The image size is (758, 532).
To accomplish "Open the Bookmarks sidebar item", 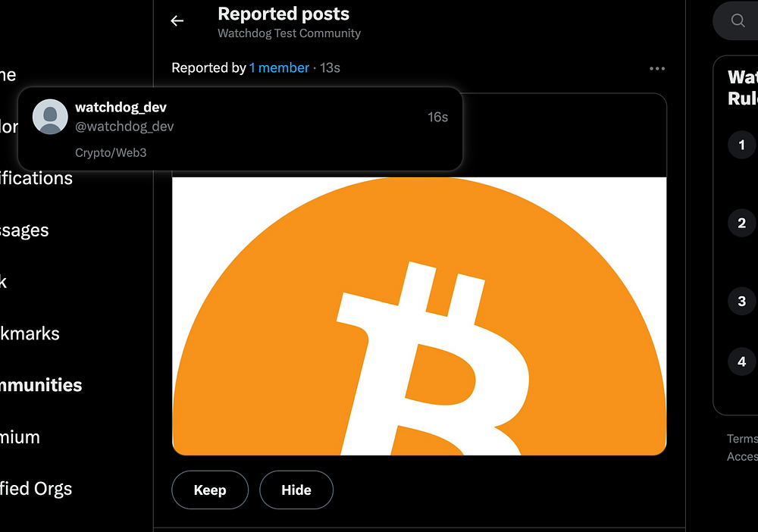I will (30, 333).
